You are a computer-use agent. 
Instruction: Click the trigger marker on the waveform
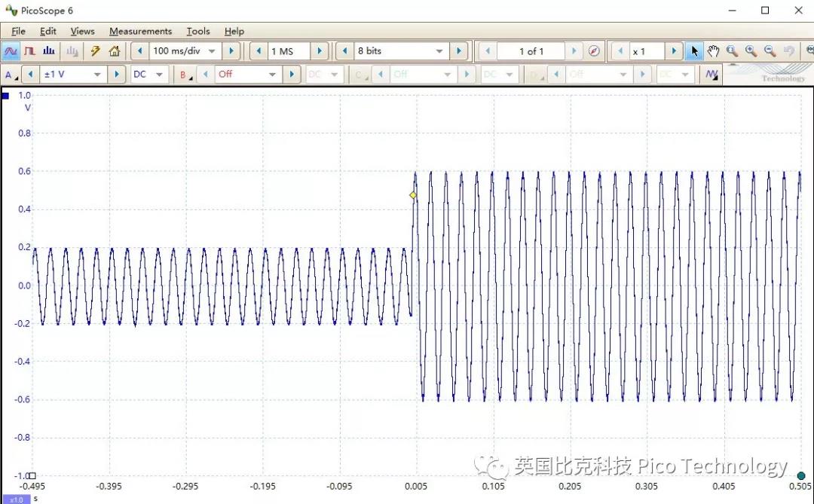[413, 195]
